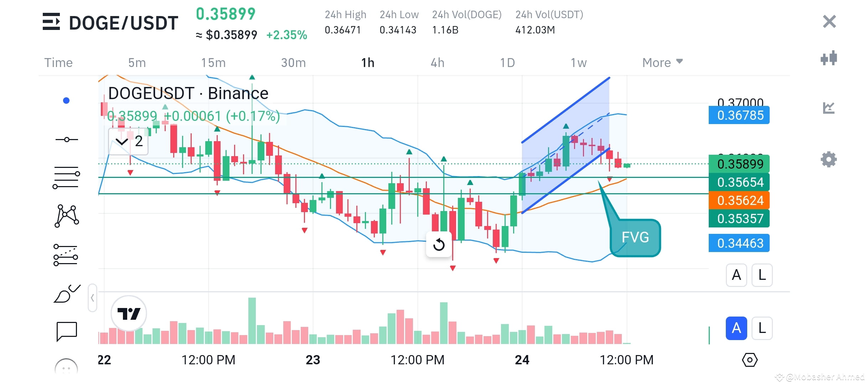The width and height of the screenshot is (868, 385).
Task: Toggle the price line A button
Action: coord(736,275)
